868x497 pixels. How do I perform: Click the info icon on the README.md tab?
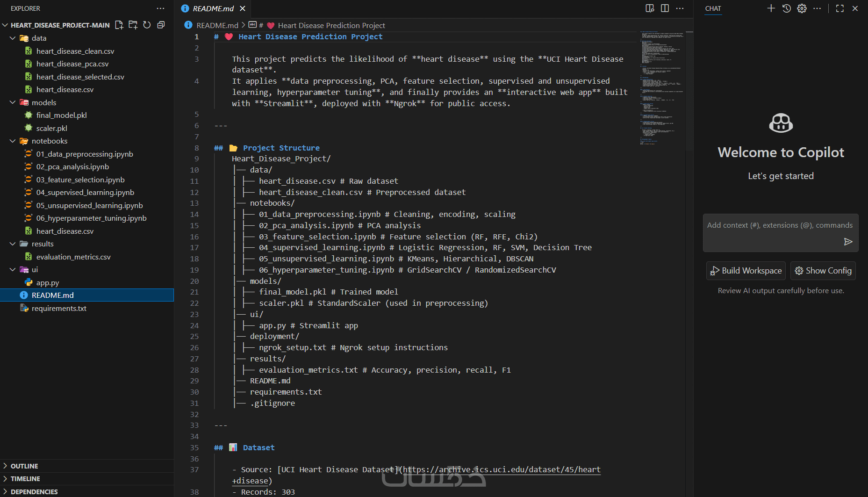click(x=185, y=8)
